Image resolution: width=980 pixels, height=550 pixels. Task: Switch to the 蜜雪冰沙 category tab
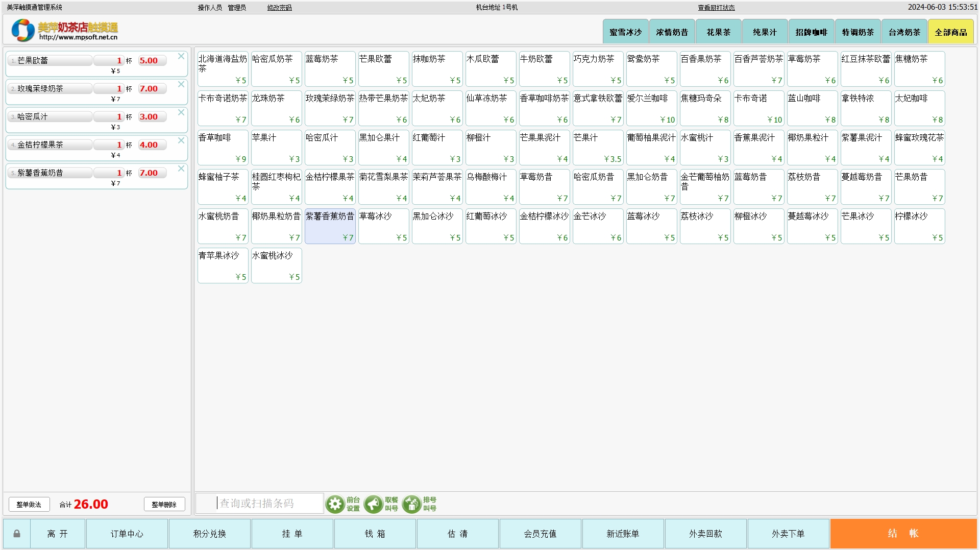[625, 32]
